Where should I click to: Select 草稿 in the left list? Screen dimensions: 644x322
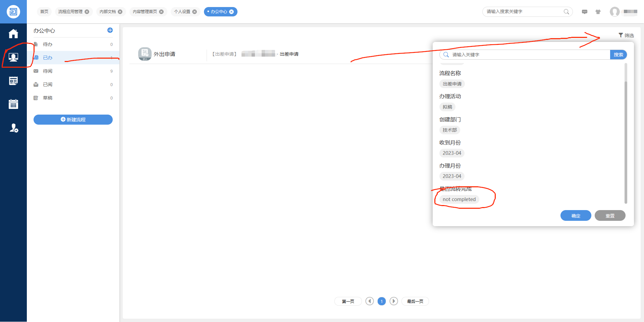[73, 98]
